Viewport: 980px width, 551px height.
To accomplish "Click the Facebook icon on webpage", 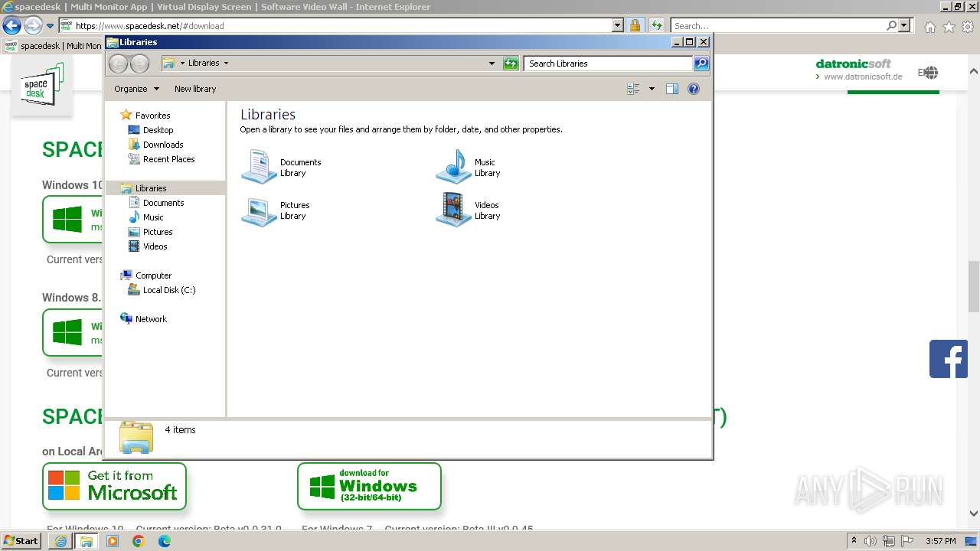I will tap(949, 359).
